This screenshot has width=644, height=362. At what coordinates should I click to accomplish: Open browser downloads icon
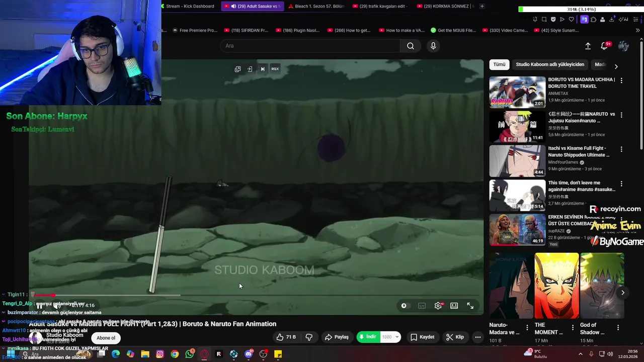point(611,19)
